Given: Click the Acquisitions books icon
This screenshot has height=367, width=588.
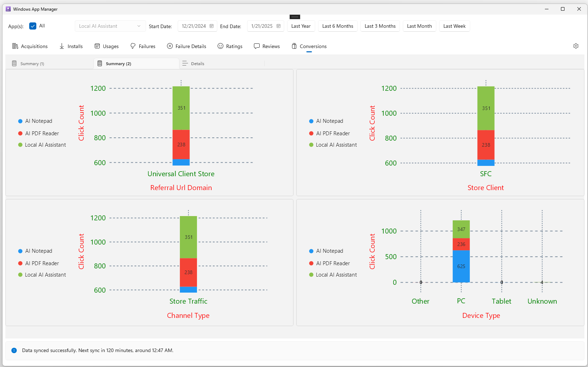Looking at the screenshot, I should 15,46.
